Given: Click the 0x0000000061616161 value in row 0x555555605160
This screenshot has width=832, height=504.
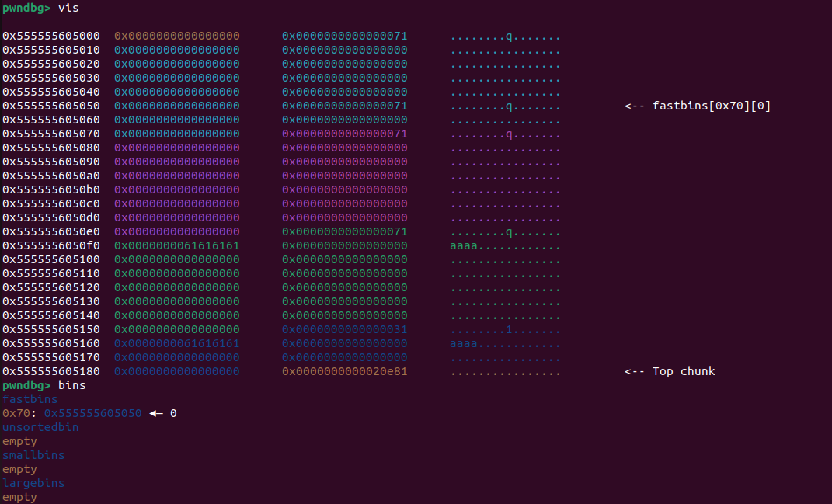Looking at the screenshot, I should tap(176, 343).
